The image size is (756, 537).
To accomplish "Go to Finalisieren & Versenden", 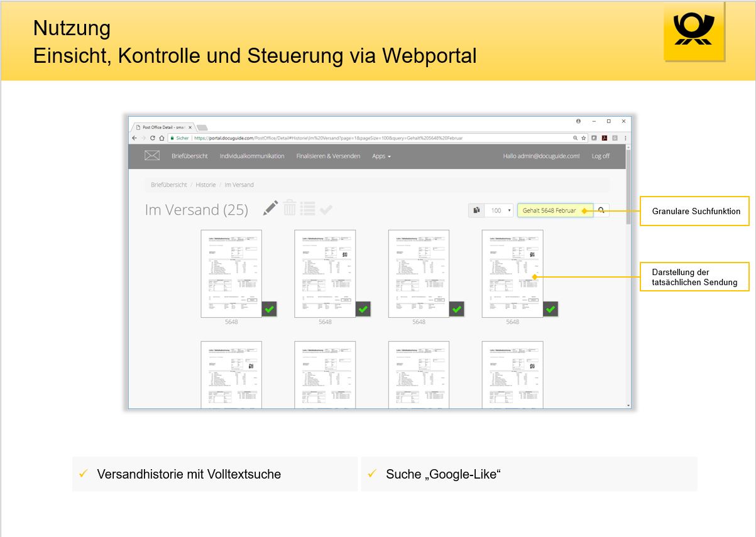I will pos(328,156).
